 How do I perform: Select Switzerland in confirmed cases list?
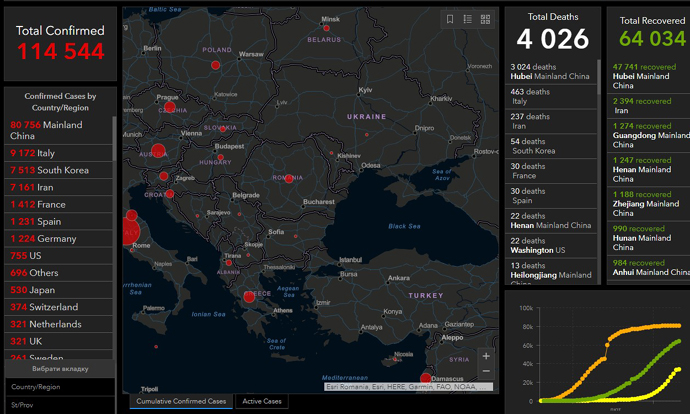(44, 307)
